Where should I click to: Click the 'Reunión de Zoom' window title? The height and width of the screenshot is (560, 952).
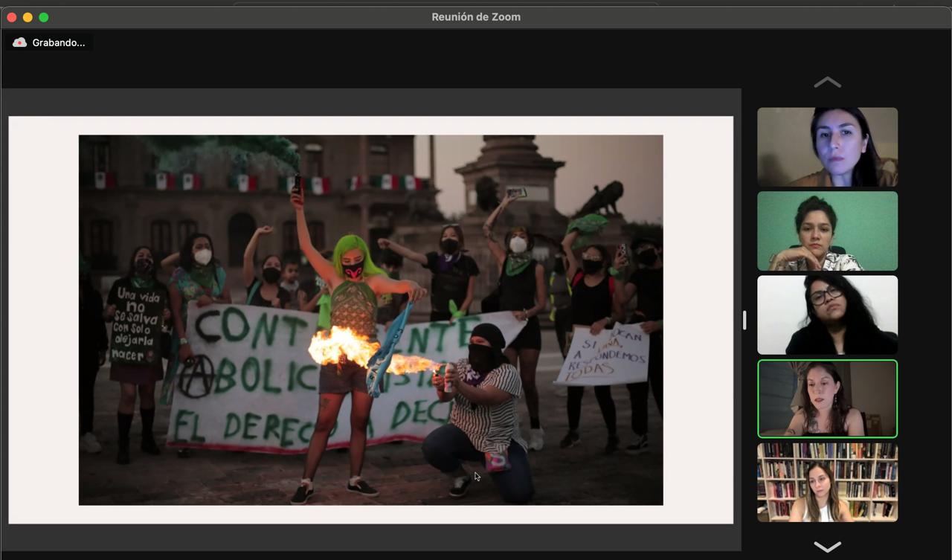[476, 16]
